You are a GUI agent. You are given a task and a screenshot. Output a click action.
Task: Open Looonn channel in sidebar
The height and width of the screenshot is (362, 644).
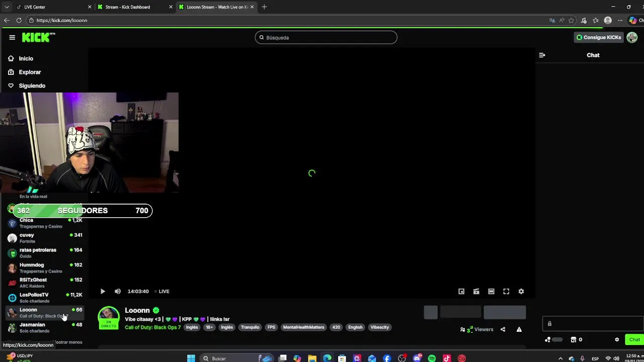pyautogui.click(x=45, y=312)
